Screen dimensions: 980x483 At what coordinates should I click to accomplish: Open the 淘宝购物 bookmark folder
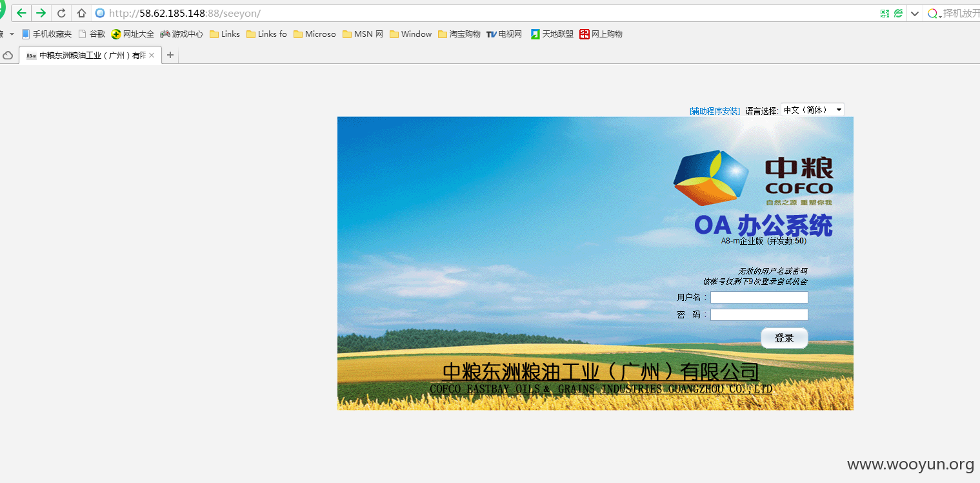pyautogui.click(x=459, y=34)
